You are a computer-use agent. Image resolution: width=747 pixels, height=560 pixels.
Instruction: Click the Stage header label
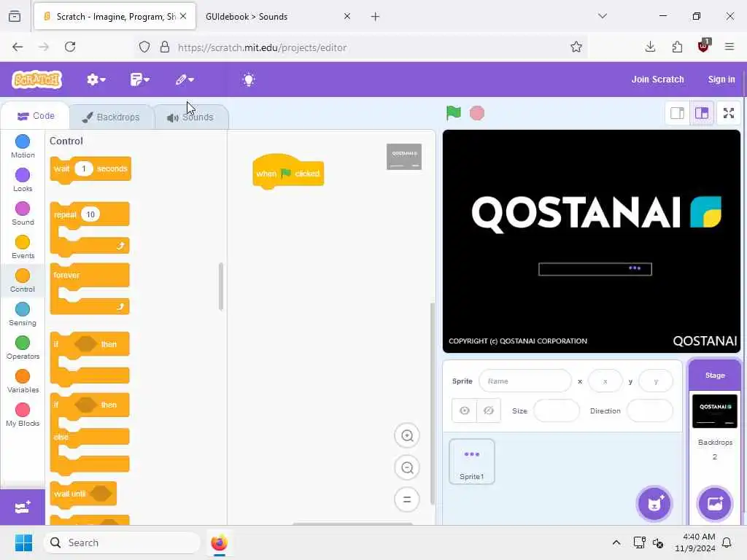[x=715, y=376]
